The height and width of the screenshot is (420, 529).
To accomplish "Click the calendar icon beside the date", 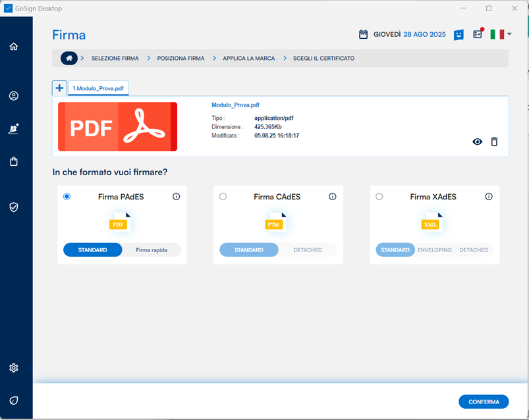I will [x=363, y=34].
